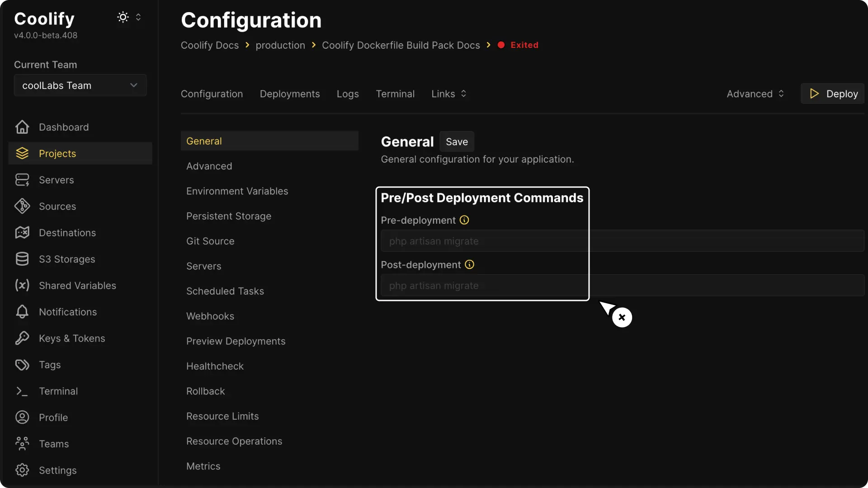
Task: Open S3 Storages via the database icon
Action: [21, 259]
